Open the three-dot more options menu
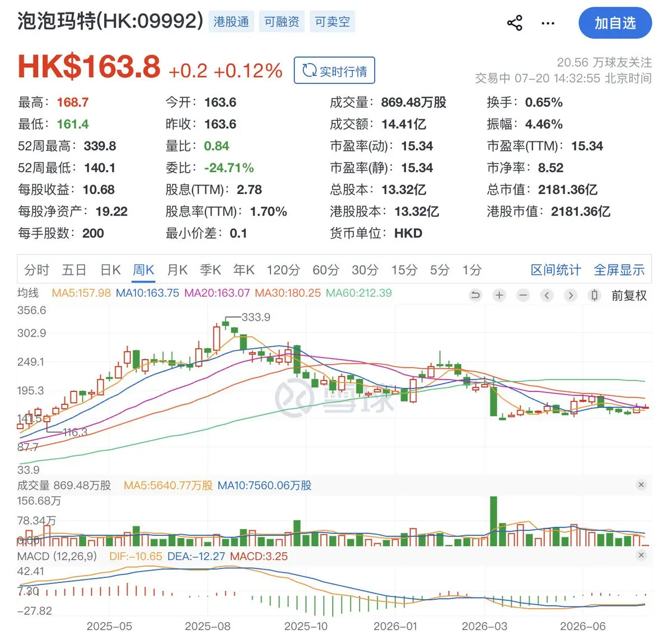672x635 pixels. (x=548, y=24)
